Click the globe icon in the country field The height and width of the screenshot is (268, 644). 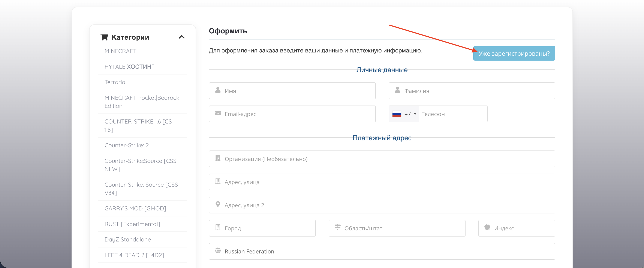(x=218, y=251)
